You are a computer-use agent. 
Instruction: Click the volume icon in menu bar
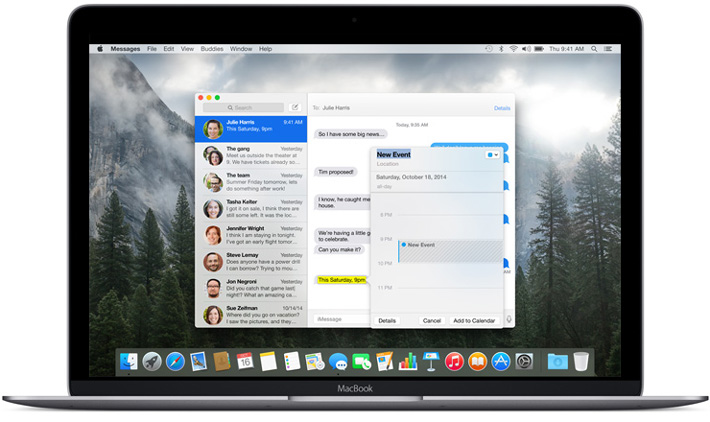(526, 48)
